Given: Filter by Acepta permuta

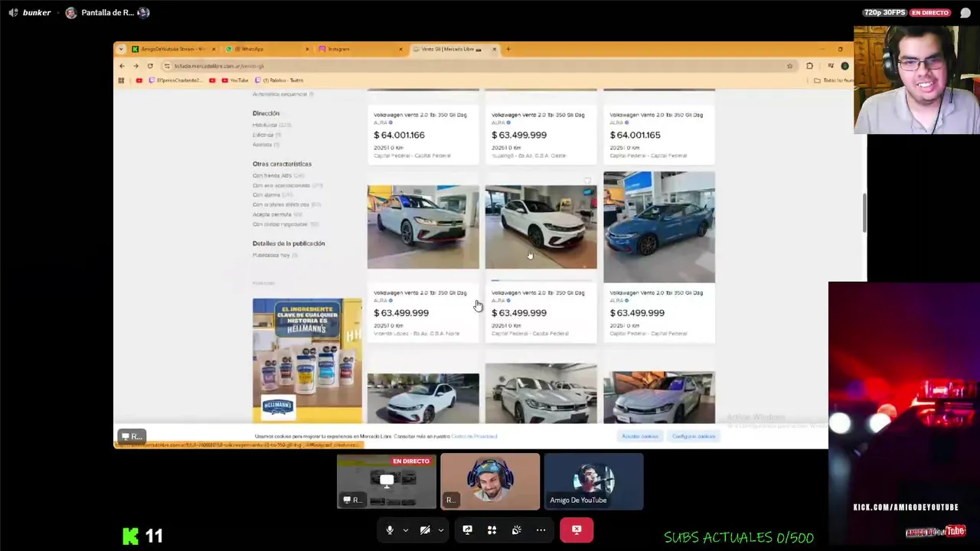Looking at the screenshot, I should pos(277,214).
